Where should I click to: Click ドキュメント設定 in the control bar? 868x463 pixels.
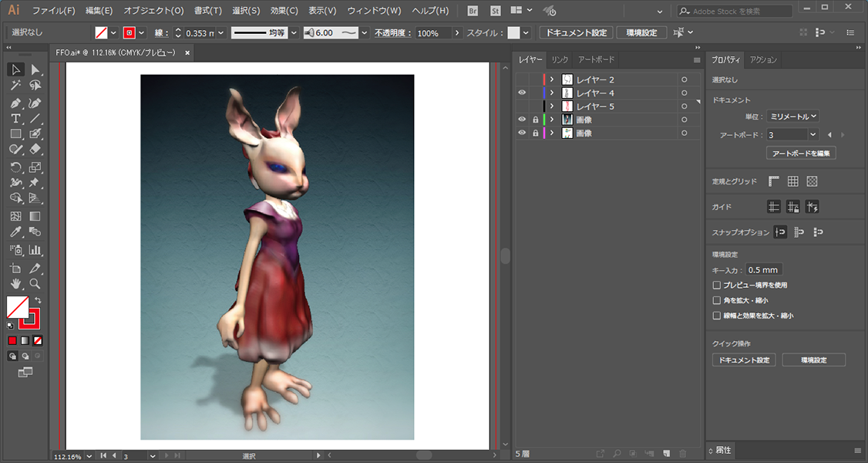577,32
